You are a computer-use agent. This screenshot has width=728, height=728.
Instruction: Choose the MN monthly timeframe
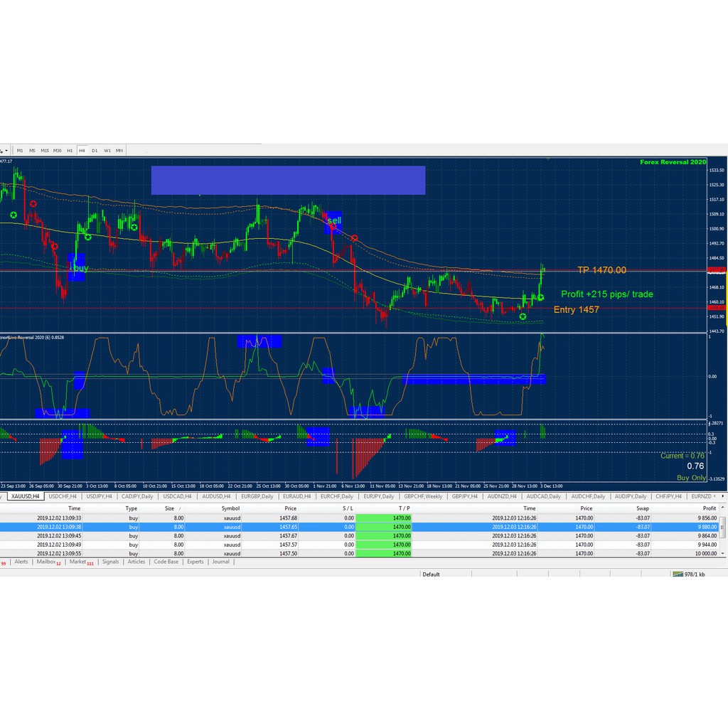(119, 151)
